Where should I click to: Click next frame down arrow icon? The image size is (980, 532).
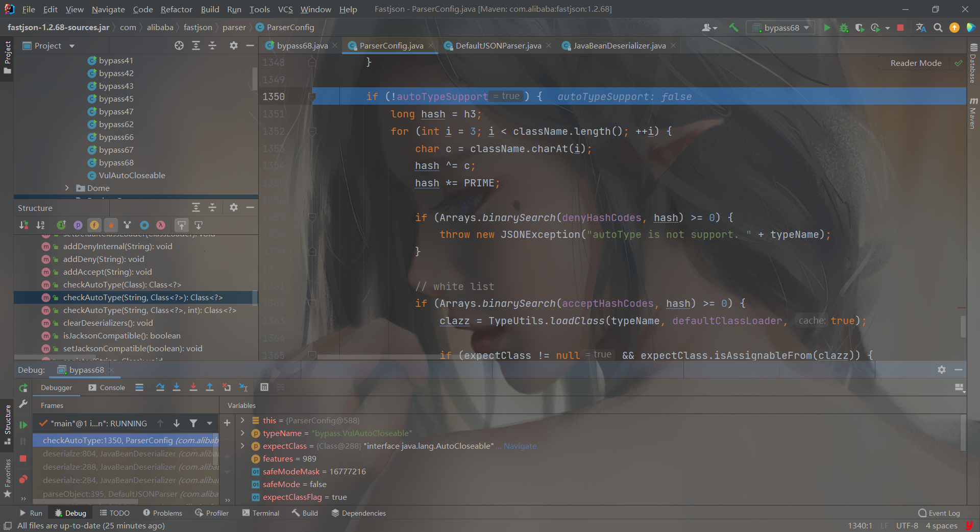point(177,423)
